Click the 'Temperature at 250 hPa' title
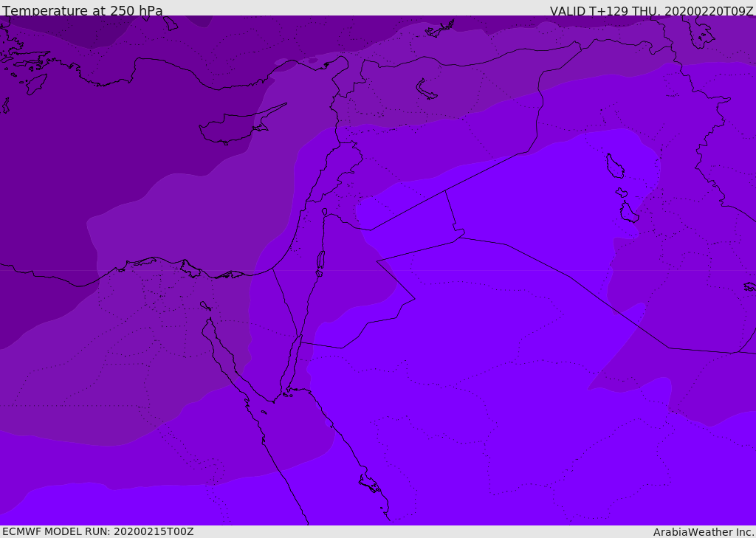756x538 pixels. pyautogui.click(x=83, y=11)
